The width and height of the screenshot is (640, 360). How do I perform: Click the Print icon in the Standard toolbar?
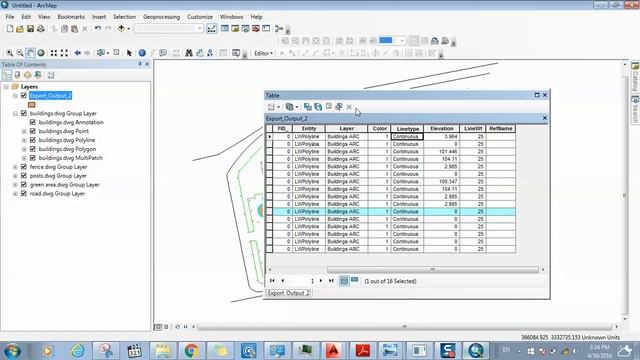tap(41, 29)
